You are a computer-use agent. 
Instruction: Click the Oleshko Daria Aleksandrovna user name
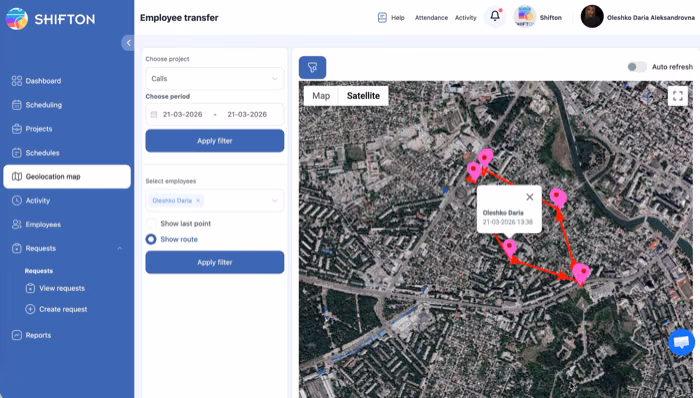pos(650,18)
